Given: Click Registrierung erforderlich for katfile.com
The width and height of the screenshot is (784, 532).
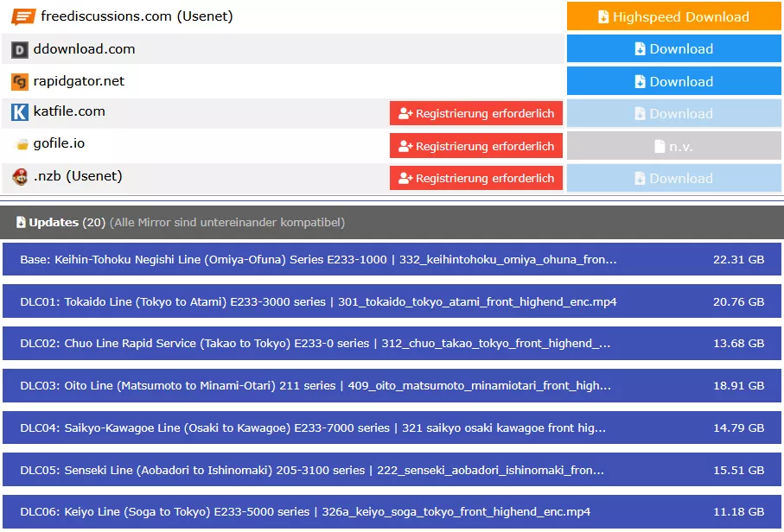Looking at the screenshot, I should (476, 113).
